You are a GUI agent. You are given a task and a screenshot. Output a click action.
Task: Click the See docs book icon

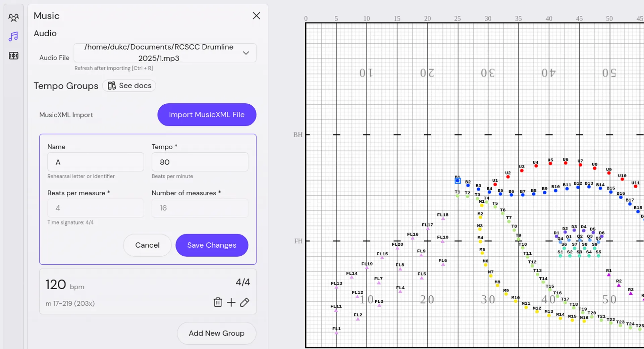(112, 86)
